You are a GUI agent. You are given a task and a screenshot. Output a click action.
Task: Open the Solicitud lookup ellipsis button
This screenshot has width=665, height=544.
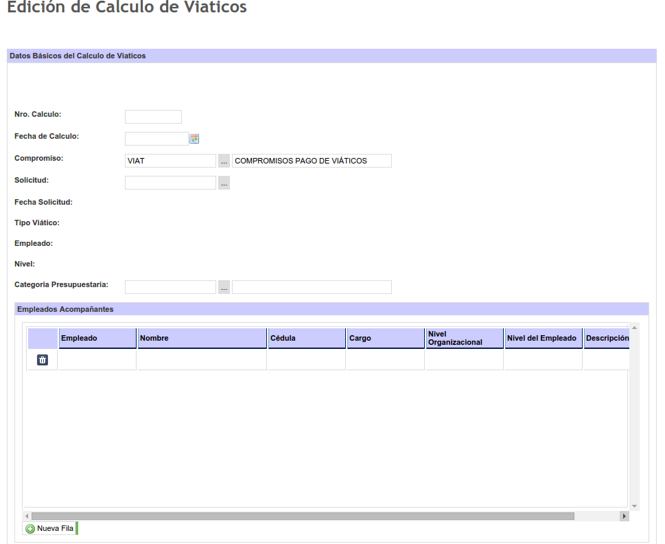pyautogui.click(x=224, y=183)
